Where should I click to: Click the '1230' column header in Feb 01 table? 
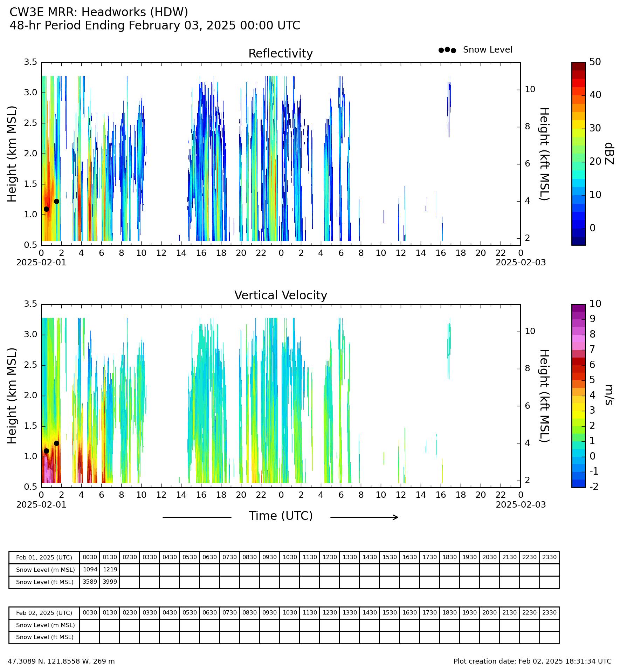click(330, 557)
